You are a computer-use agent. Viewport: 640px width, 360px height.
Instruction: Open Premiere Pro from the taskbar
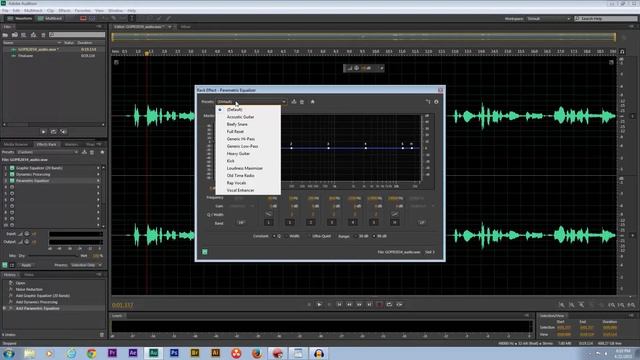click(x=112, y=353)
